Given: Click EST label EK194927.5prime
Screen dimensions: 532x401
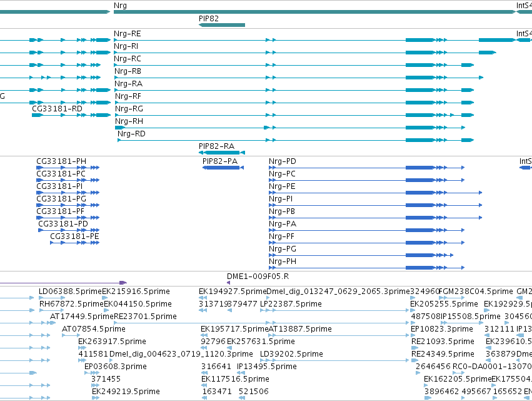Looking at the screenshot, I should point(233,292).
